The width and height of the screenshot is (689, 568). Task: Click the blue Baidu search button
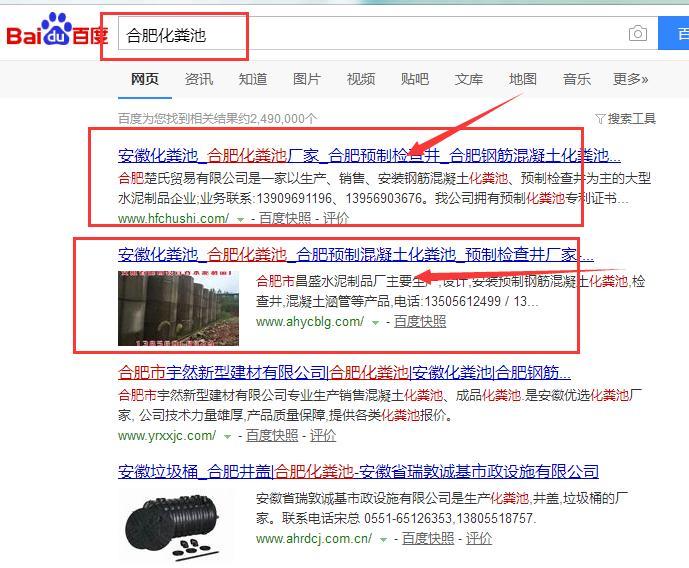[674, 33]
